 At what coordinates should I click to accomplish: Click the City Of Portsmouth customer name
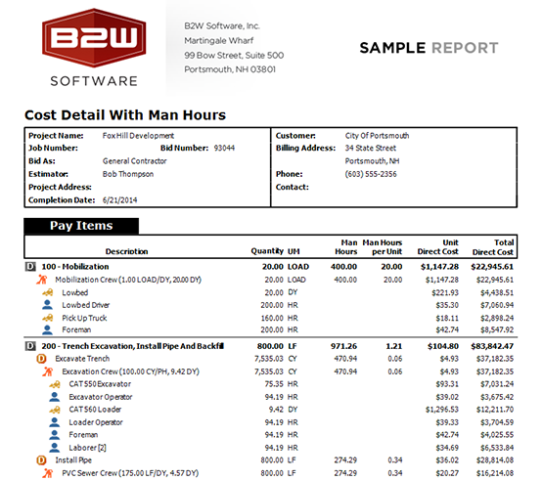click(377, 136)
